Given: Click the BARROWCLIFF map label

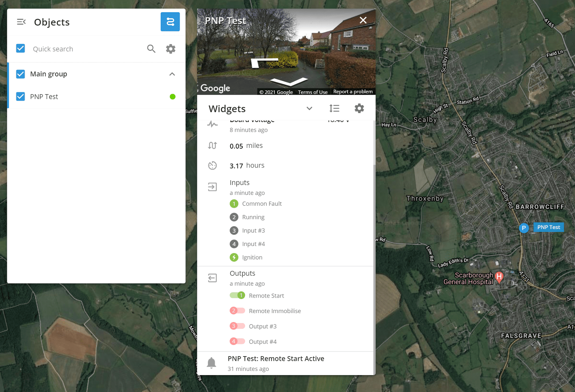Looking at the screenshot, I should (x=540, y=207).
